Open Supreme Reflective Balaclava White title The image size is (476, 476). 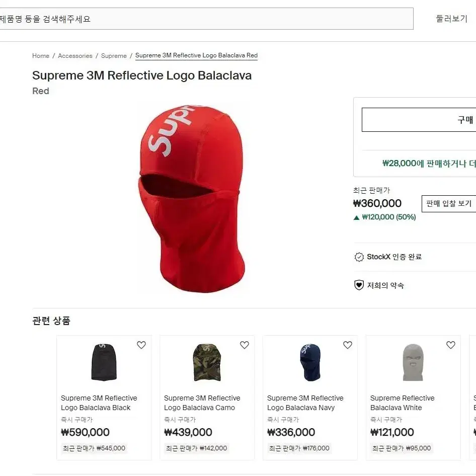402,403
